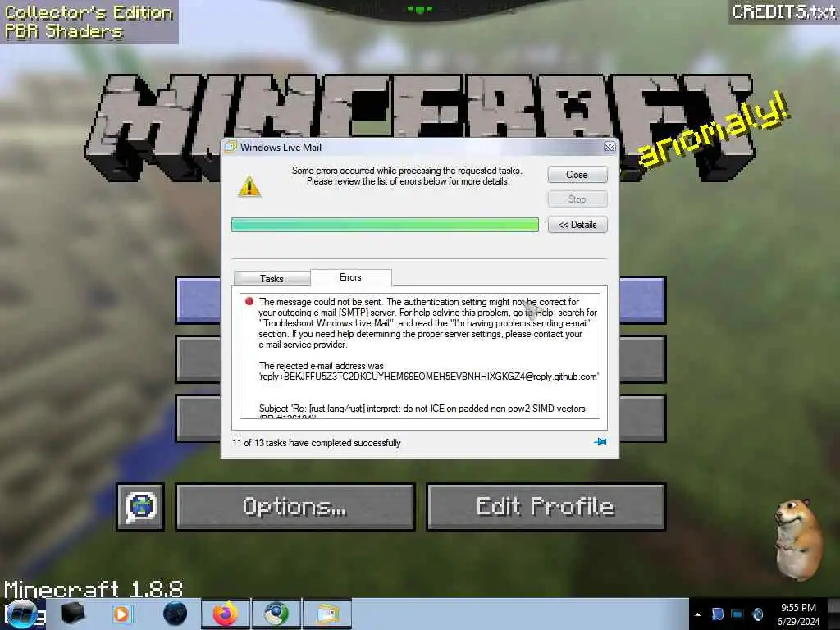Click Edit Profile button in Minecraft
This screenshot has width=840, height=630.
tap(546, 507)
